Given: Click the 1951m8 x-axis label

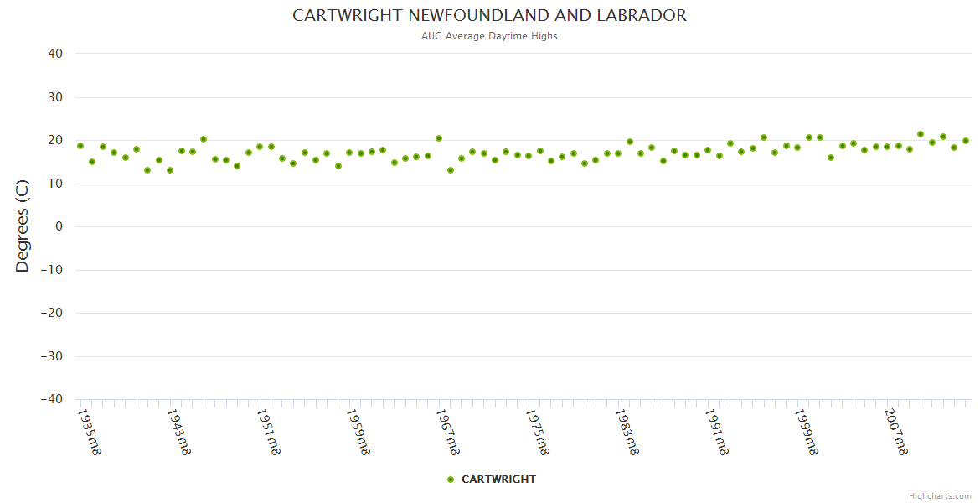Looking at the screenshot, I should point(269,432).
